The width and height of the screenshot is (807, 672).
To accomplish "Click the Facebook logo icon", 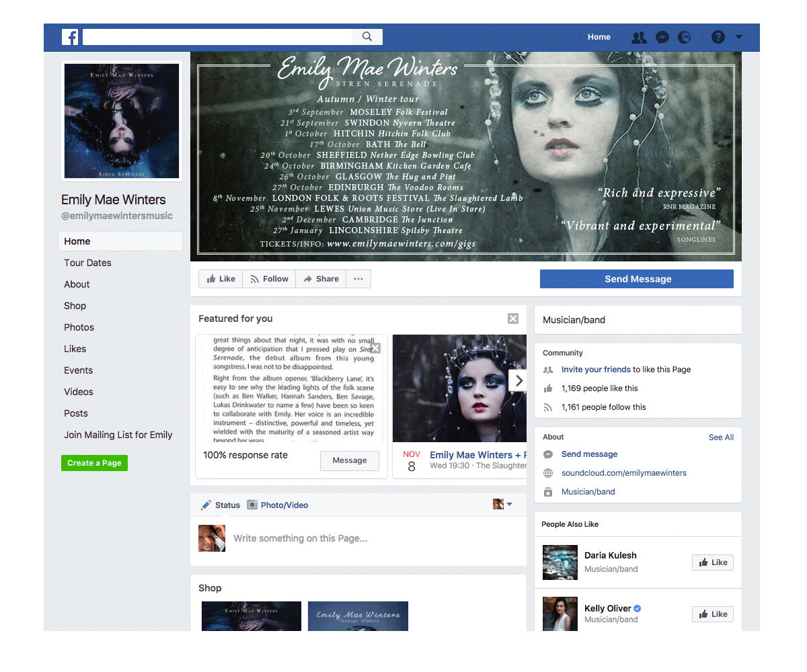I will tap(70, 37).
